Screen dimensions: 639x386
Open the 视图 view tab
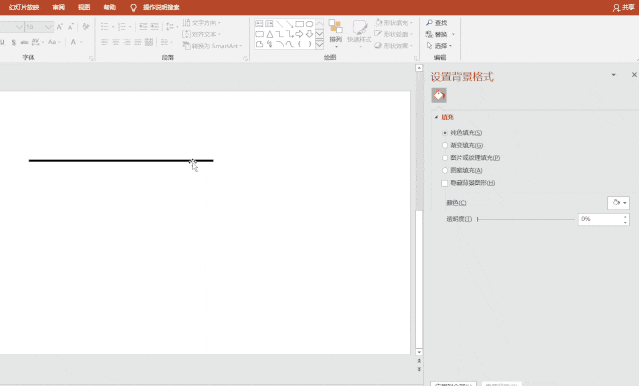point(84,7)
